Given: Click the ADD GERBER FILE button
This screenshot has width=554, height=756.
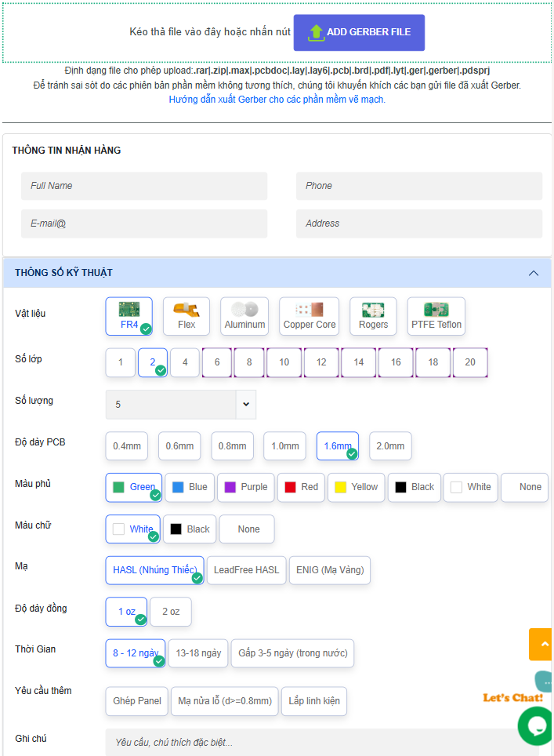Looking at the screenshot, I should pyautogui.click(x=359, y=32).
